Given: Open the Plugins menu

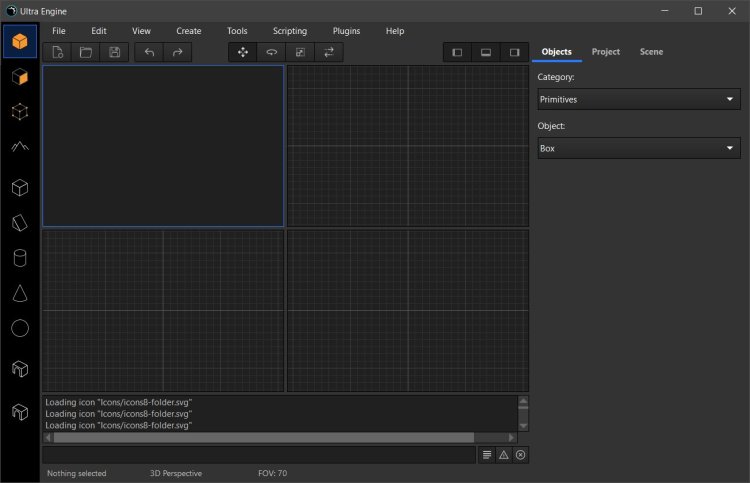Looking at the screenshot, I should 346,31.
